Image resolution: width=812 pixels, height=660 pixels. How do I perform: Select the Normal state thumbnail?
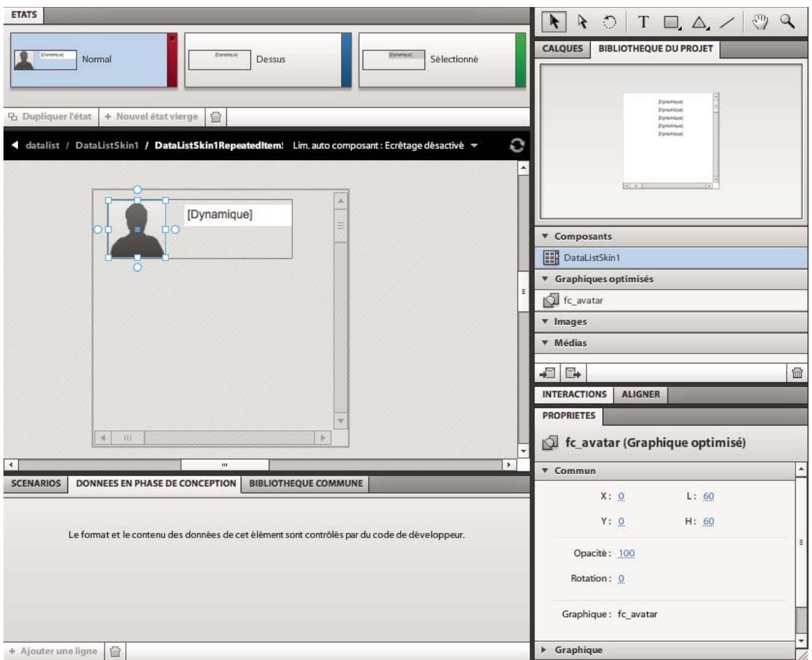(x=94, y=60)
